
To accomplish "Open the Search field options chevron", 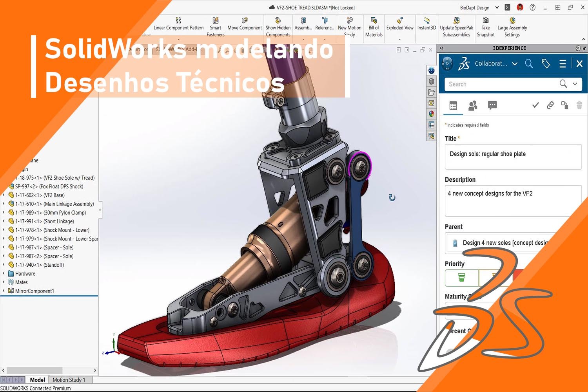I will [x=575, y=84].
